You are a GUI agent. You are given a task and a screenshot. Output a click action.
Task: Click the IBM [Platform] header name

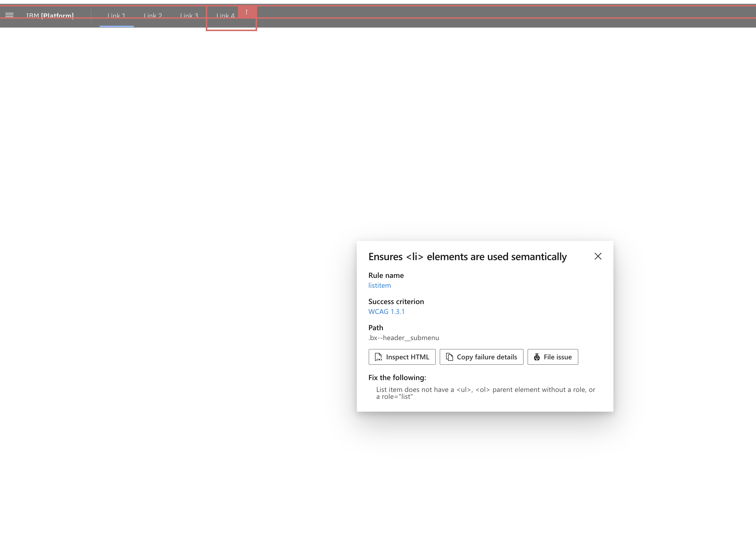(50, 16)
